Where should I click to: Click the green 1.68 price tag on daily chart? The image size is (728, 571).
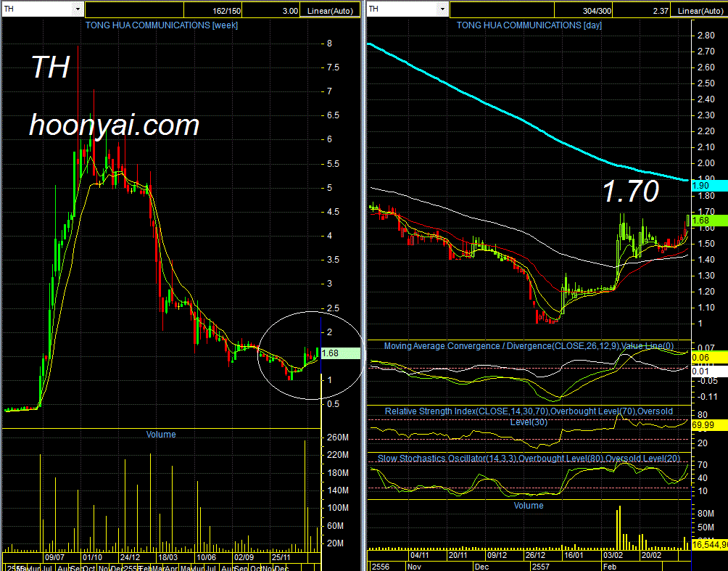point(709,221)
